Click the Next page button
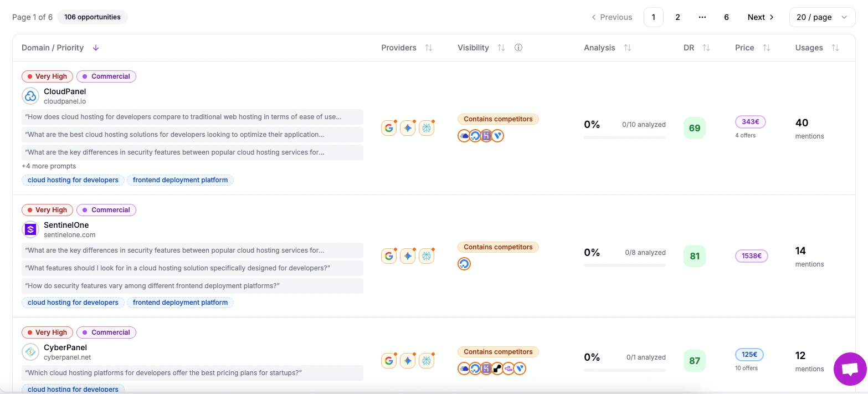Viewport: 868px width, 394px height. (761, 17)
